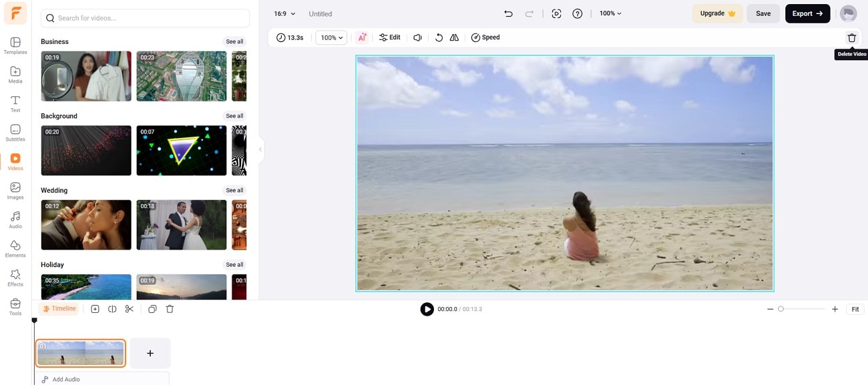
Task: Toggle the Timeline view button
Action: (x=59, y=309)
